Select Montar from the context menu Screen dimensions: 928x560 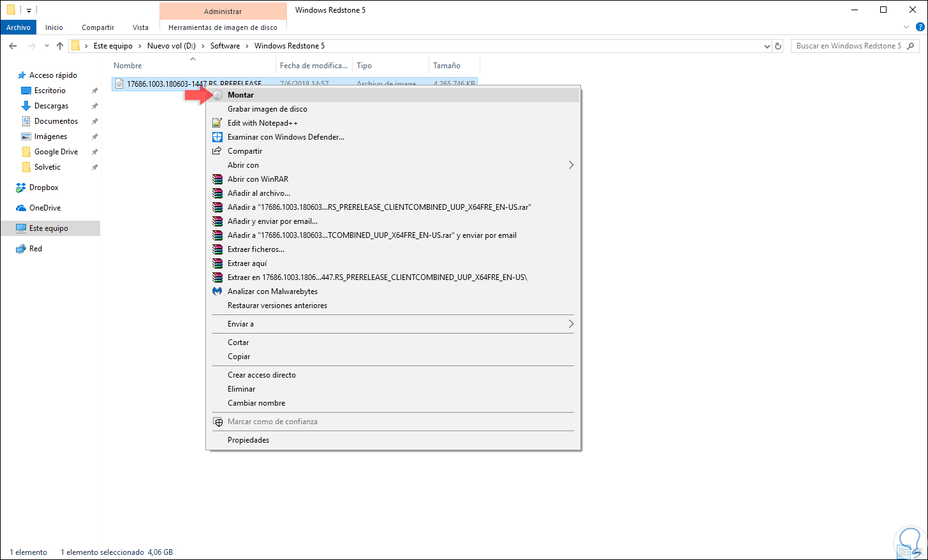(x=393, y=95)
